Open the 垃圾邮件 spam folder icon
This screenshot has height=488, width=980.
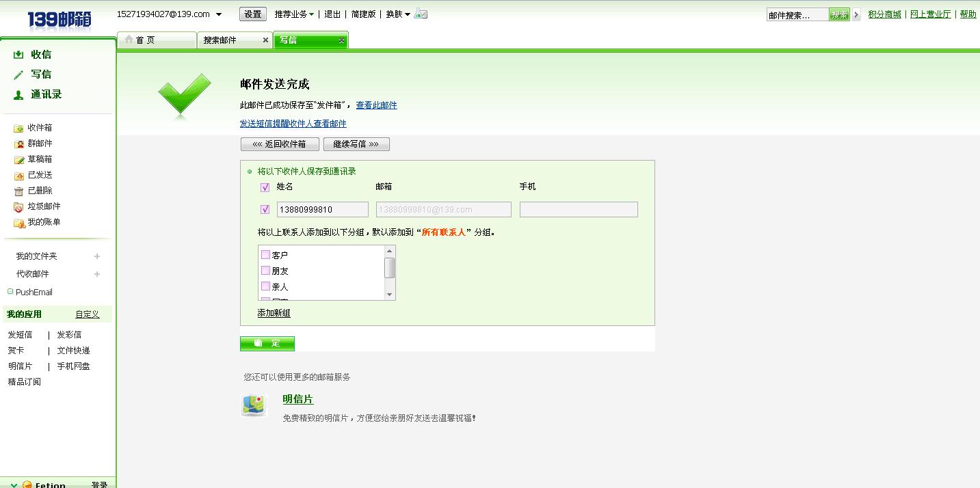19,207
